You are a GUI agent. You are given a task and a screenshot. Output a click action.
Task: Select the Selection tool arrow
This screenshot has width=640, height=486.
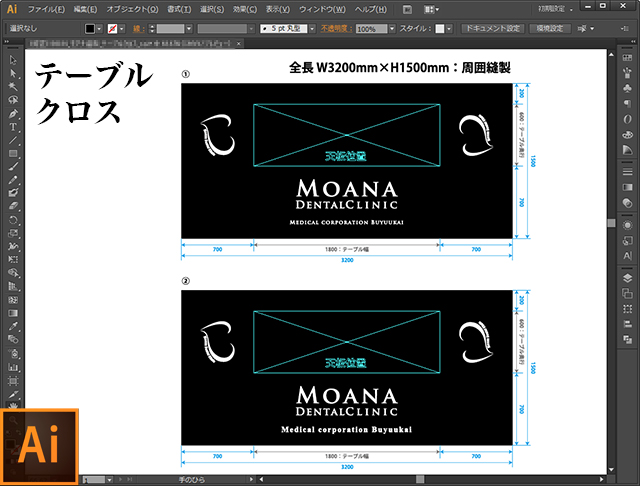click(13, 60)
